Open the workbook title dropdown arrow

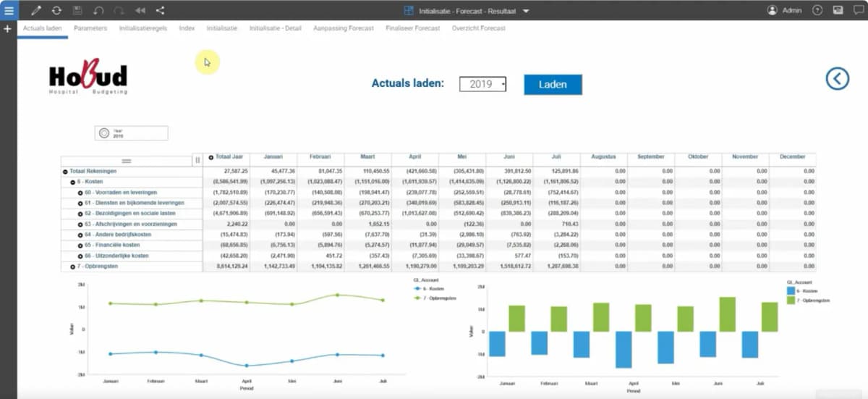tap(526, 11)
